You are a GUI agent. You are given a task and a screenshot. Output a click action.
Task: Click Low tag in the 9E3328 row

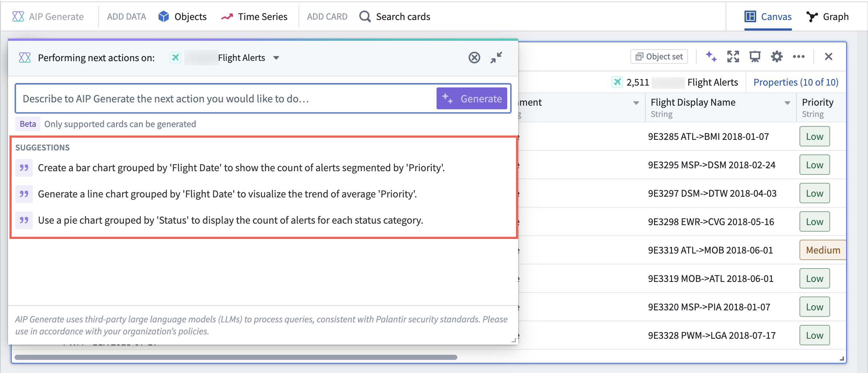tap(815, 335)
